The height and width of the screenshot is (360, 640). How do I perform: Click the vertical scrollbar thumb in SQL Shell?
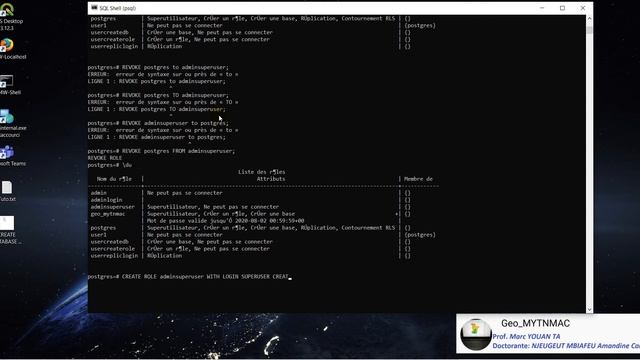pyautogui.click(x=589, y=29)
